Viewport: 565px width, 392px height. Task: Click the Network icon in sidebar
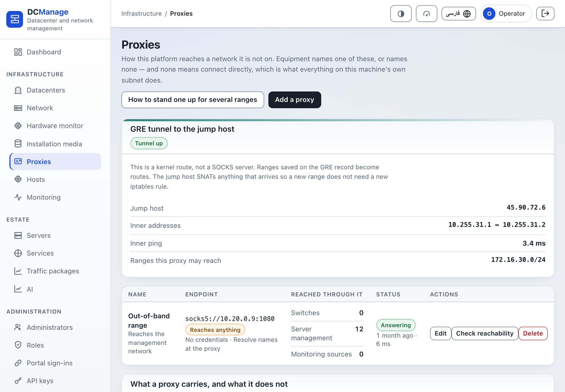pyautogui.click(x=18, y=108)
